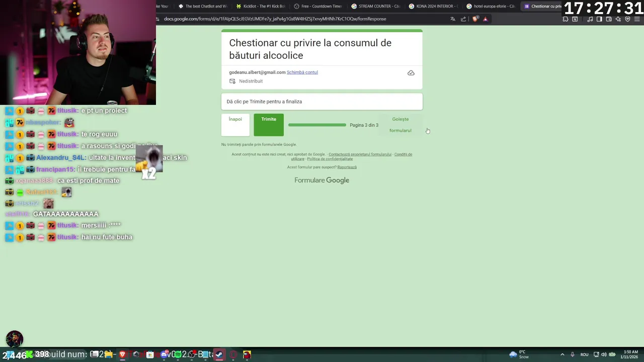The width and height of the screenshot is (644, 362).
Task: Click chat message 'e pt un proiect'
Action: (x=104, y=111)
